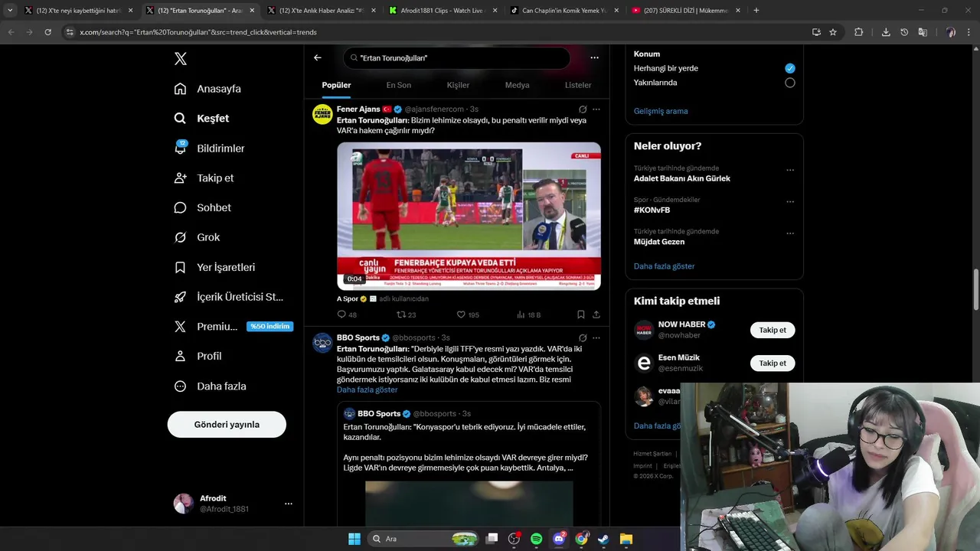Open Chrome downloads
This screenshot has height=551, width=980.
(x=886, y=32)
